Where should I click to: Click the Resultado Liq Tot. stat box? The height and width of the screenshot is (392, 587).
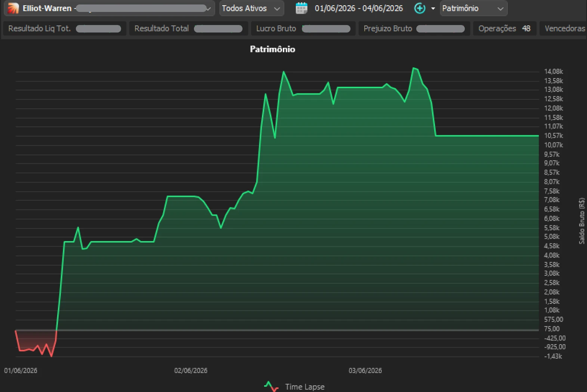(65, 28)
